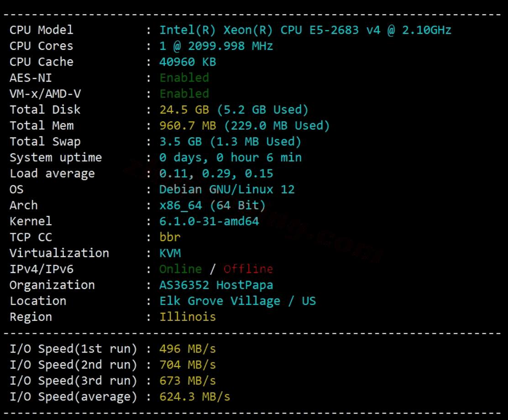Select the CPU Cache value 40960 KB
The width and height of the screenshot is (508, 420).
pyautogui.click(x=188, y=62)
